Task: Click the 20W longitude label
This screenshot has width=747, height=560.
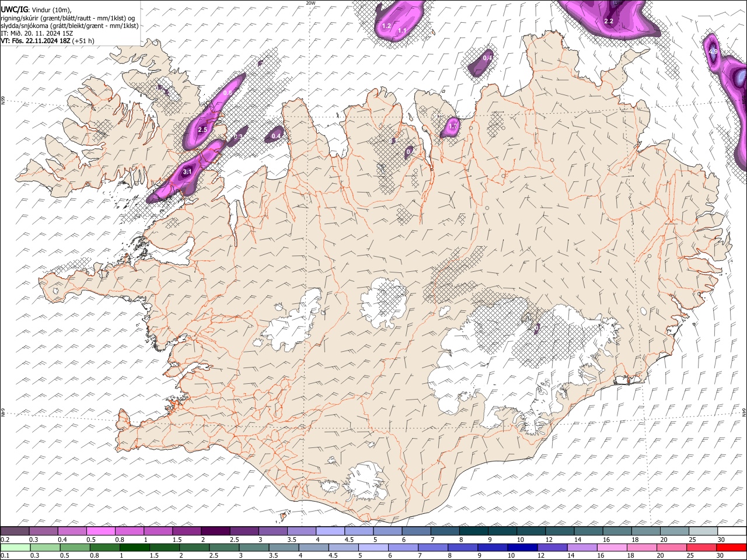Action: click(310, 3)
